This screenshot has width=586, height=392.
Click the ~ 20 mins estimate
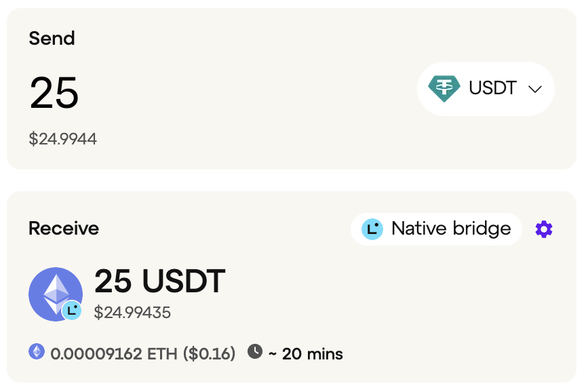(305, 354)
